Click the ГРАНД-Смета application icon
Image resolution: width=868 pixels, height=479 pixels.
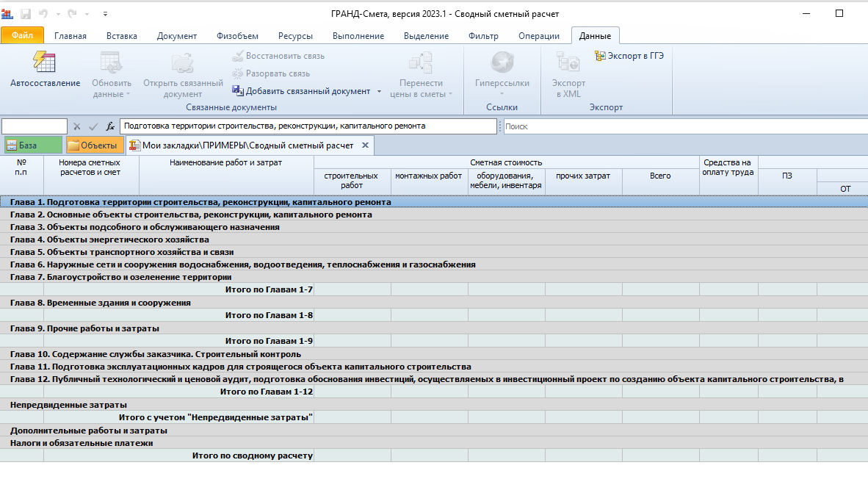tap(7, 14)
